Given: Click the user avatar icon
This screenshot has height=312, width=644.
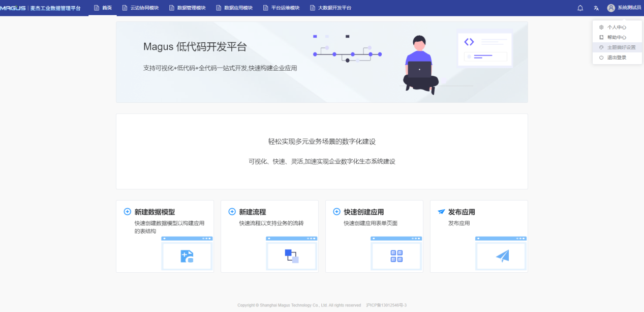Looking at the screenshot, I should (611, 8).
